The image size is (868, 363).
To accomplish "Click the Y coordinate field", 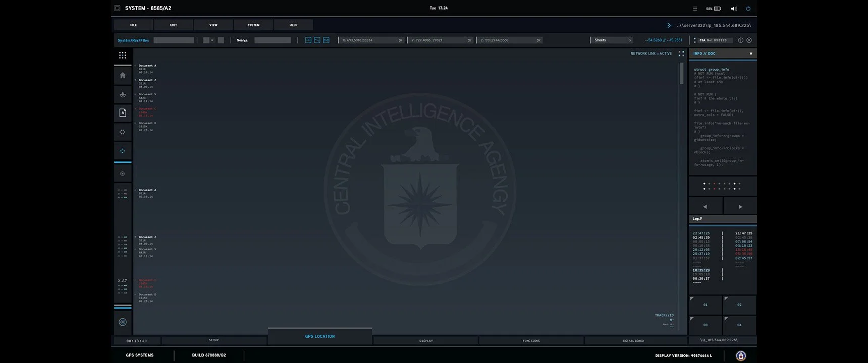I will point(441,40).
